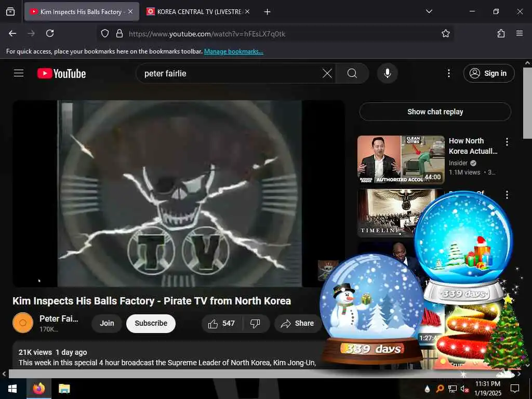
Task: Switch to KOREA CENTRAL TV tab
Action: 199,12
